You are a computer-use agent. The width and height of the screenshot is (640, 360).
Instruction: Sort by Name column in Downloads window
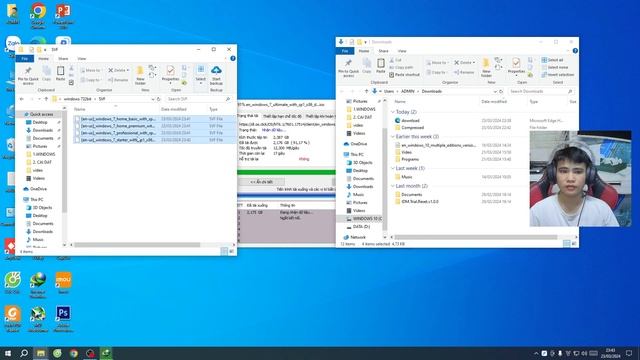coord(400,101)
